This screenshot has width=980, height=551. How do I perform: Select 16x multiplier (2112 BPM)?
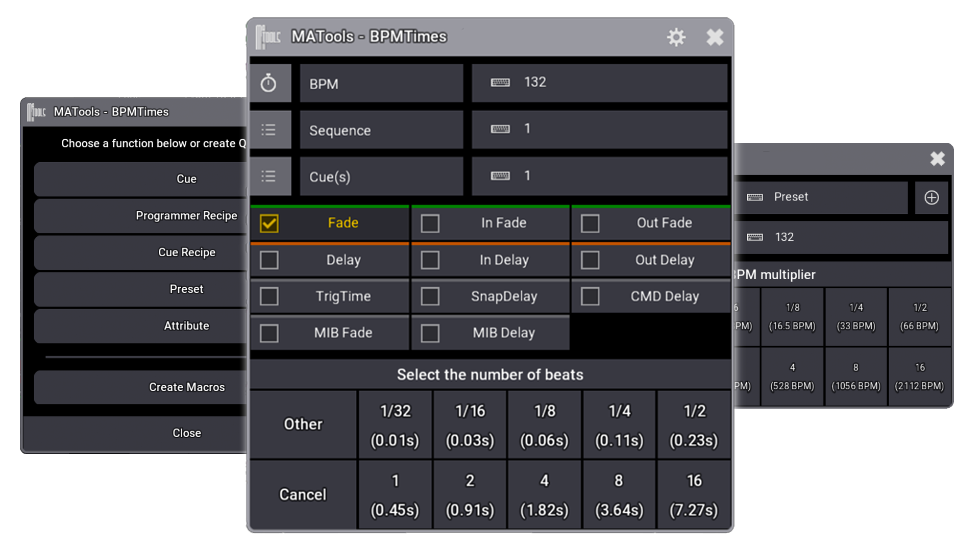(x=919, y=377)
